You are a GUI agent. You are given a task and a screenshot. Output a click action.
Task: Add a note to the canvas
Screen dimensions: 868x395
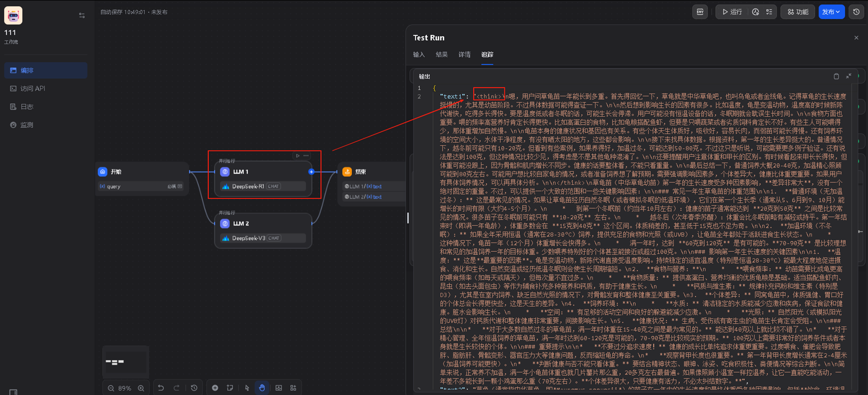pyautogui.click(x=230, y=388)
